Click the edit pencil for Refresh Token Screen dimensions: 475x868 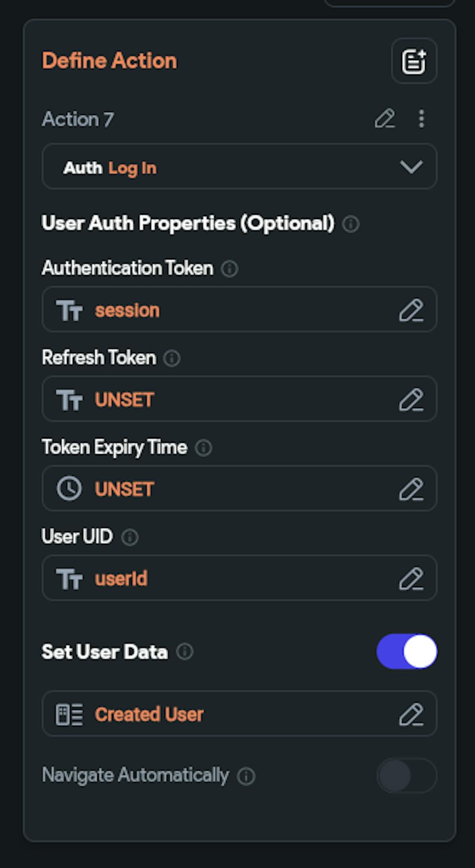point(412,399)
